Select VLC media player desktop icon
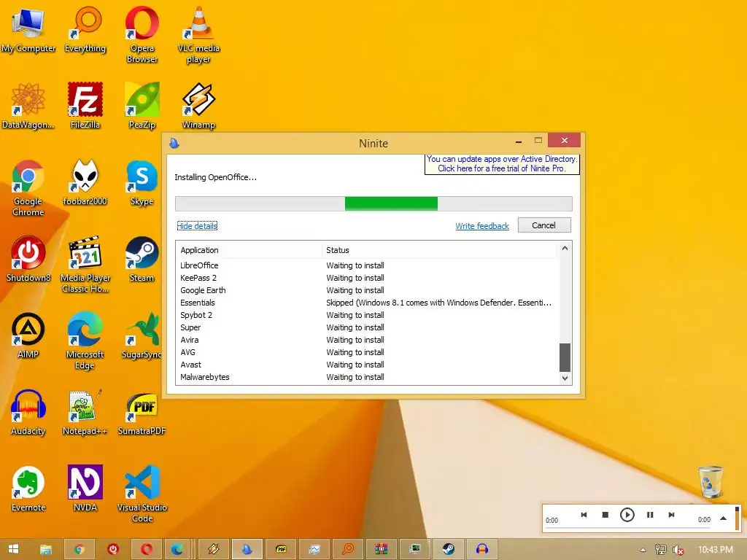 coord(198,35)
